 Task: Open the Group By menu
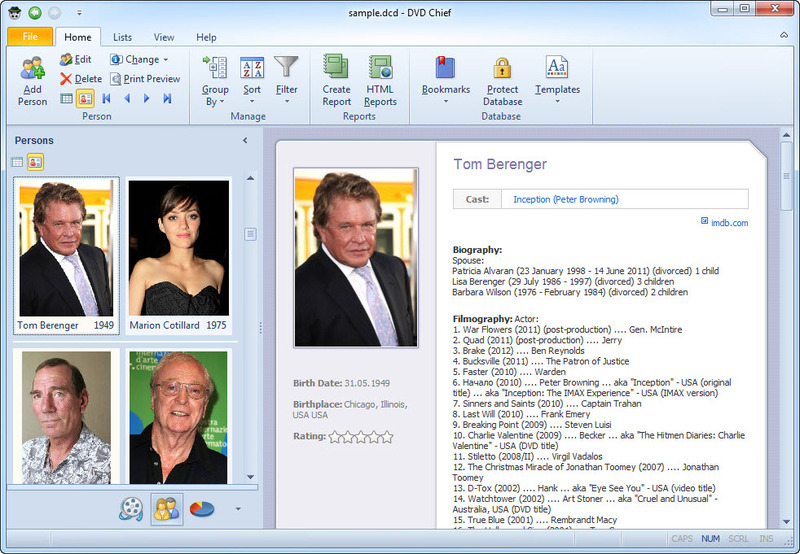point(215,82)
